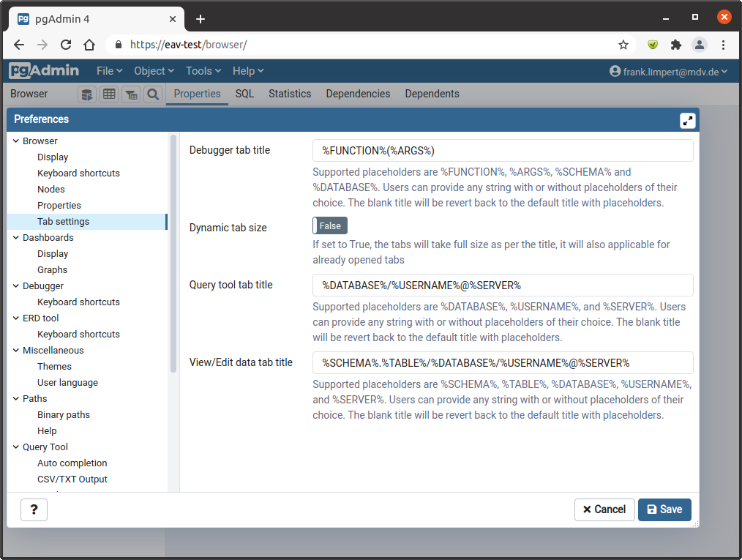
Task: Click the browser bookmark star icon
Action: [x=623, y=45]
